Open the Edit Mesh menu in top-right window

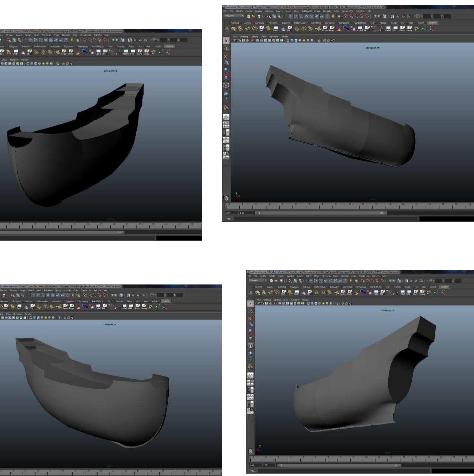[x=307, y=11]
